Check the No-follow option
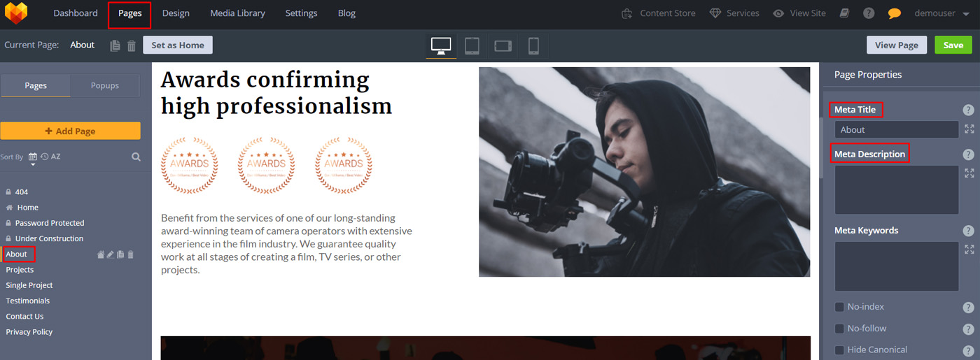The width and height of the screenshot is (980, 360). click(839, 329)
